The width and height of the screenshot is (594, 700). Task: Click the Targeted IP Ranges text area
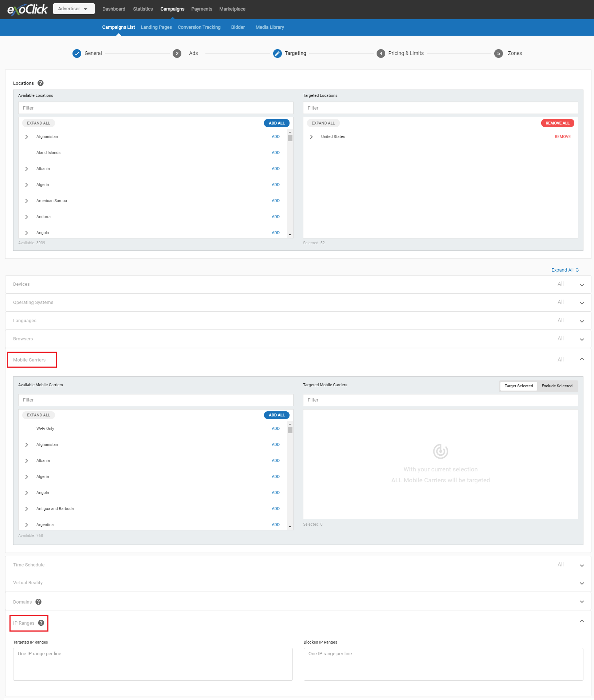coord(153,664)
